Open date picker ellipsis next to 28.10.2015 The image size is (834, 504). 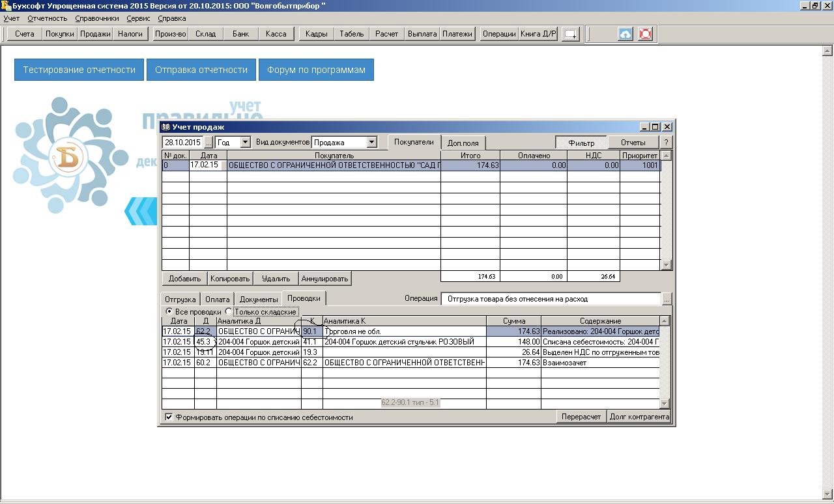(x=208, y=142)
